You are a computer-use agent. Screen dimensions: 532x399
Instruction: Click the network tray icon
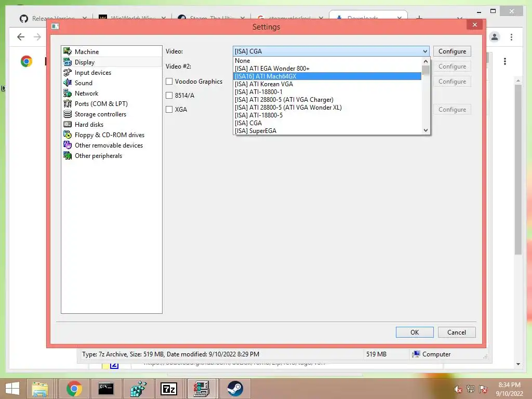(471, 389)
